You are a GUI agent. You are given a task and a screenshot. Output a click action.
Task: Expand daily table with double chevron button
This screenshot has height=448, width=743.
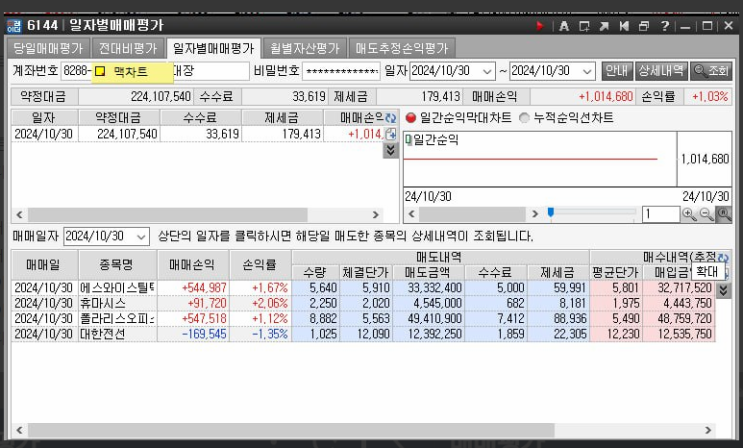coord(390,150)
